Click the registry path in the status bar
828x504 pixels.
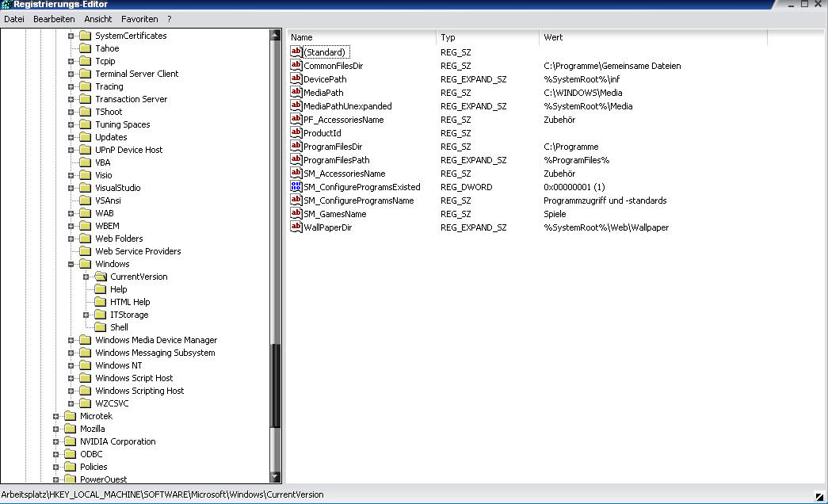click(x=162, y=494)
